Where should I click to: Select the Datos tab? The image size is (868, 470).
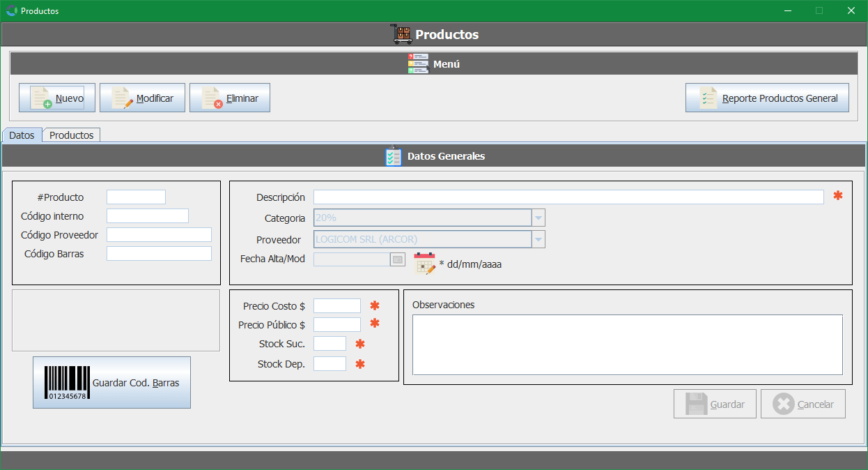(22, 135)
